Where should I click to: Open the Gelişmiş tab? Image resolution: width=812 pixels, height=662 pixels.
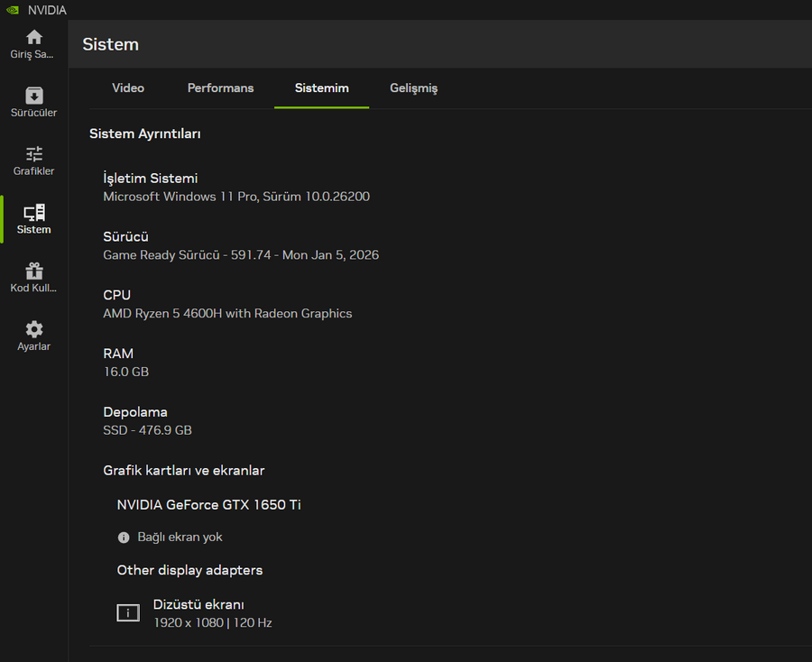point(413,88)
